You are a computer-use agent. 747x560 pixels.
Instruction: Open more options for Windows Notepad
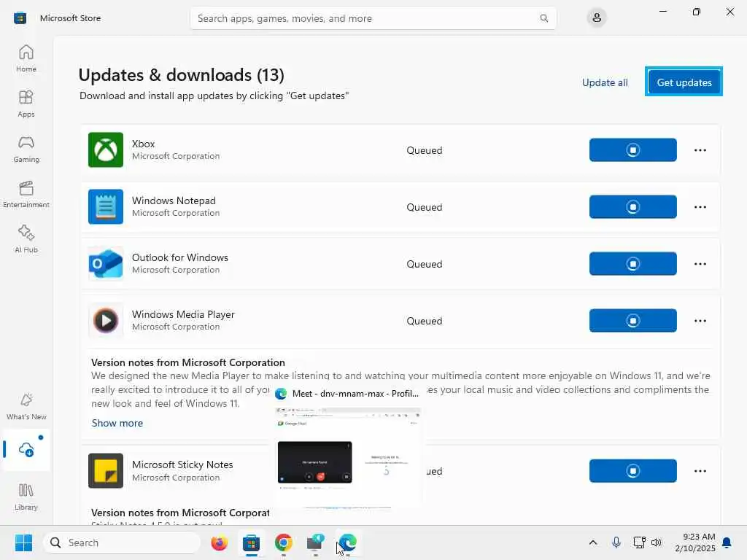coord(700,206)
